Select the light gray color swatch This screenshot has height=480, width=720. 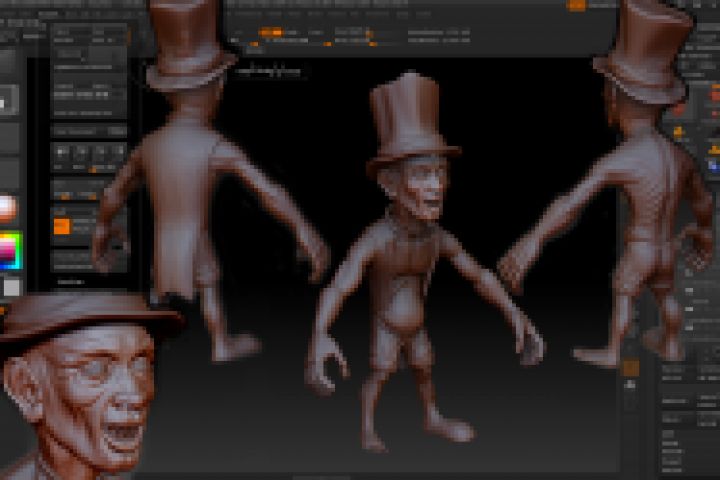(x=12, y=287)
